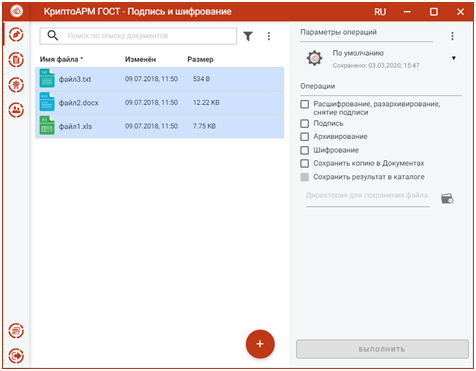
Task: Click the modified date of файл2.docx
Action: pos(151,102)
